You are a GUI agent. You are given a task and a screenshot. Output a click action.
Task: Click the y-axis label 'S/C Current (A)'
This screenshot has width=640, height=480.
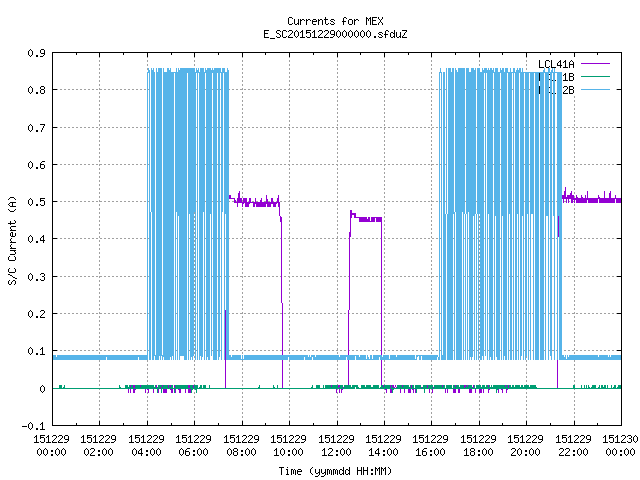(x=13, y=240)
